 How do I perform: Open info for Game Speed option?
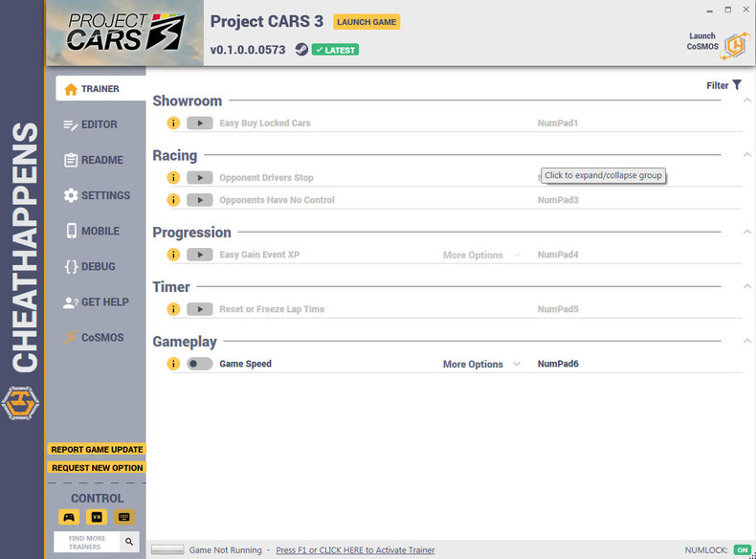(x=173, y=364)
